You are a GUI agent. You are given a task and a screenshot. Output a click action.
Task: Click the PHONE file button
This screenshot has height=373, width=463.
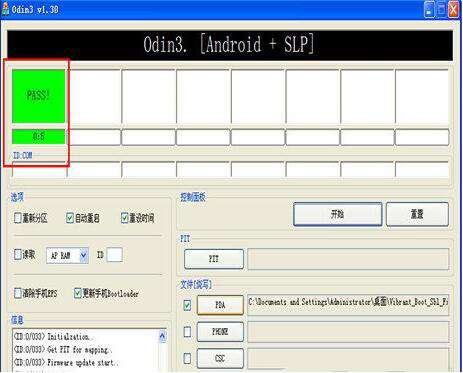(x=220, y=332)
